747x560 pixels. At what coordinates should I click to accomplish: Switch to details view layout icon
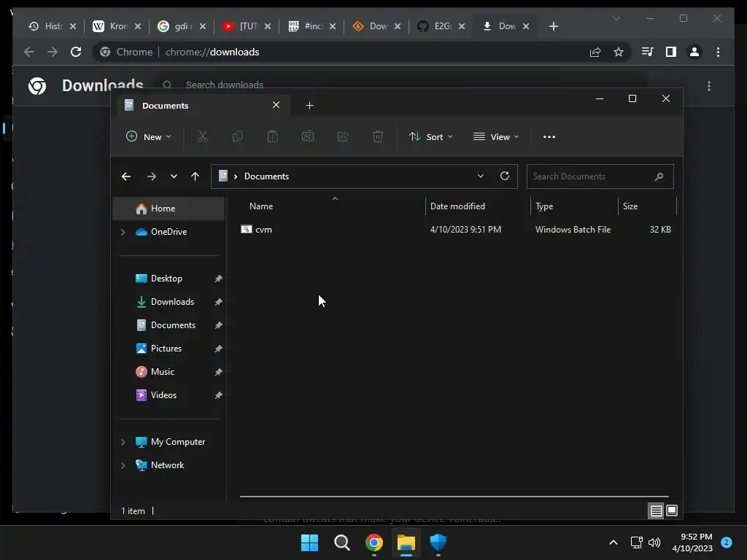coord(656,511)
